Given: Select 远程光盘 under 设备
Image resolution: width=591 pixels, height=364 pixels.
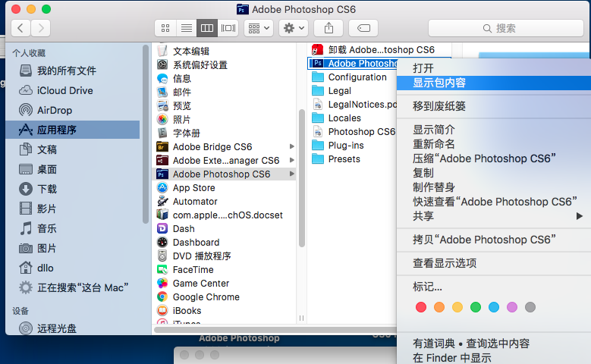Looking at the screenshot, I should click(72, 328).
